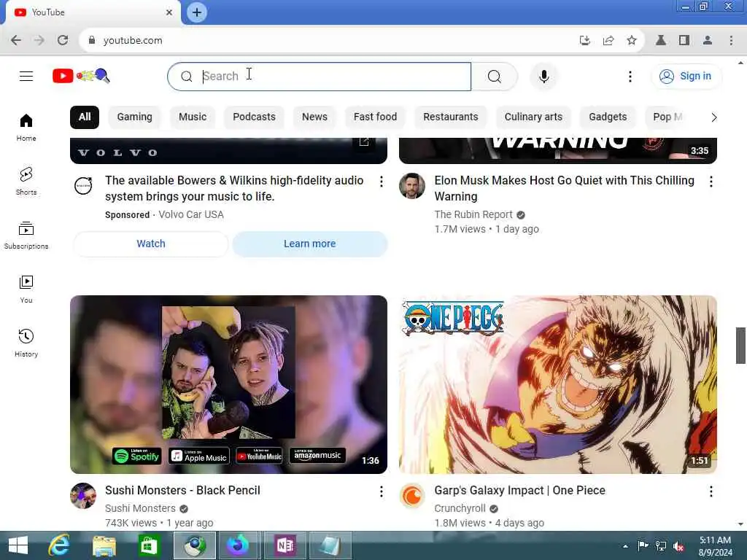Open Shorts from sidebar
Screen dimensions: 747x560
pos(26,182)
